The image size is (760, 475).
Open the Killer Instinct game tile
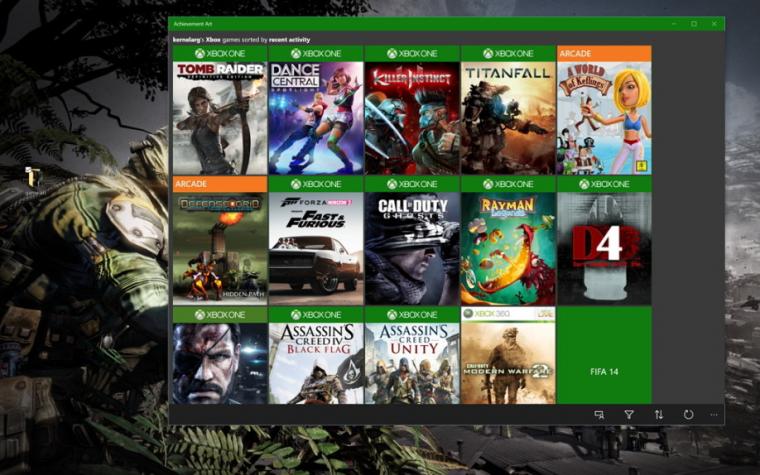point(412,110)
